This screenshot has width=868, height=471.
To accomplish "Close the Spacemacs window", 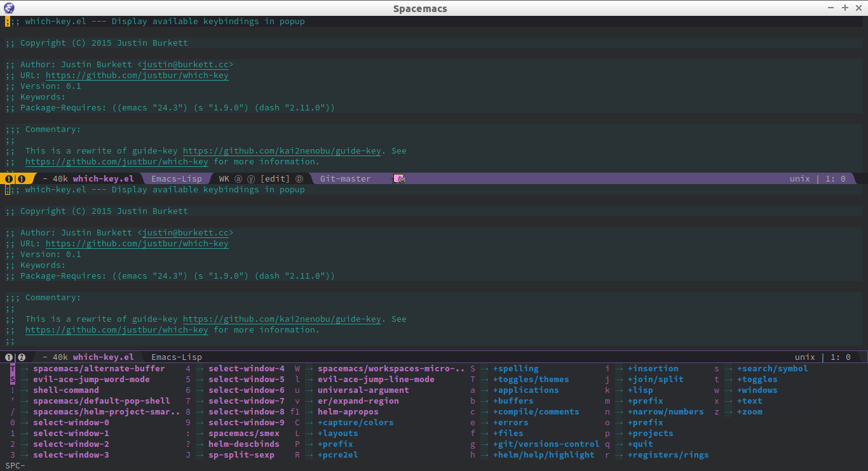I will coord(858,8).
